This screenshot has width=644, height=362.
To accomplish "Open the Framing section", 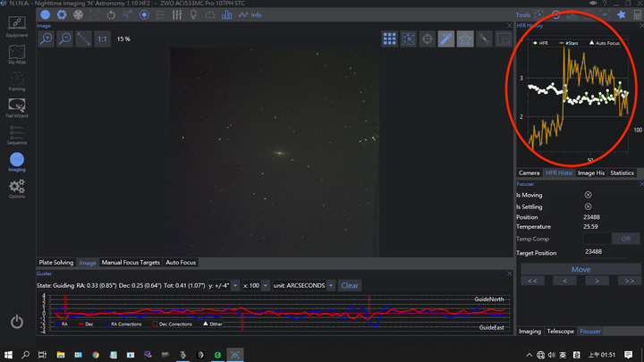I will pos(17,81).
